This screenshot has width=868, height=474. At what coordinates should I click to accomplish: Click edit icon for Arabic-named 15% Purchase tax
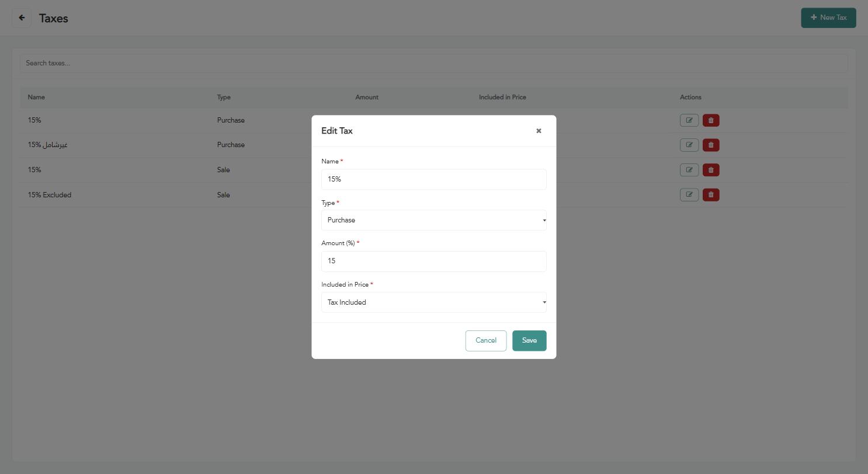pyautogui.click(x=689, y=145)
